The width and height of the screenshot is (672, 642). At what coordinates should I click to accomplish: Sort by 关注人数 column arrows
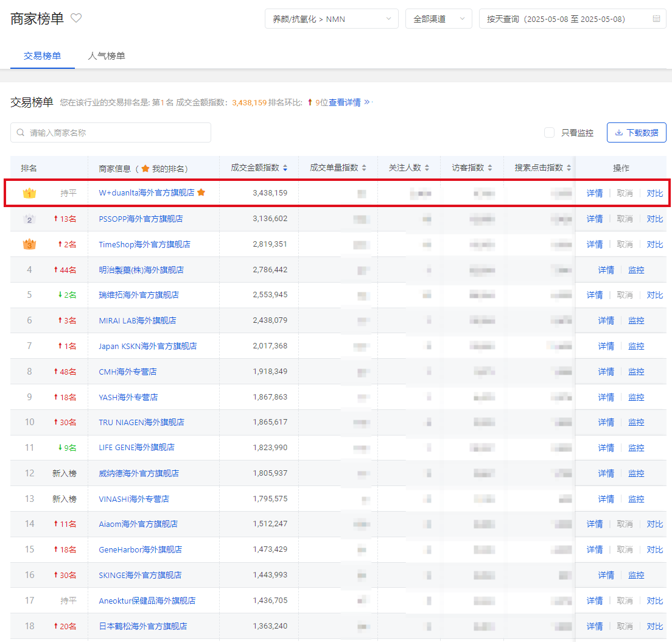(427, 168)
